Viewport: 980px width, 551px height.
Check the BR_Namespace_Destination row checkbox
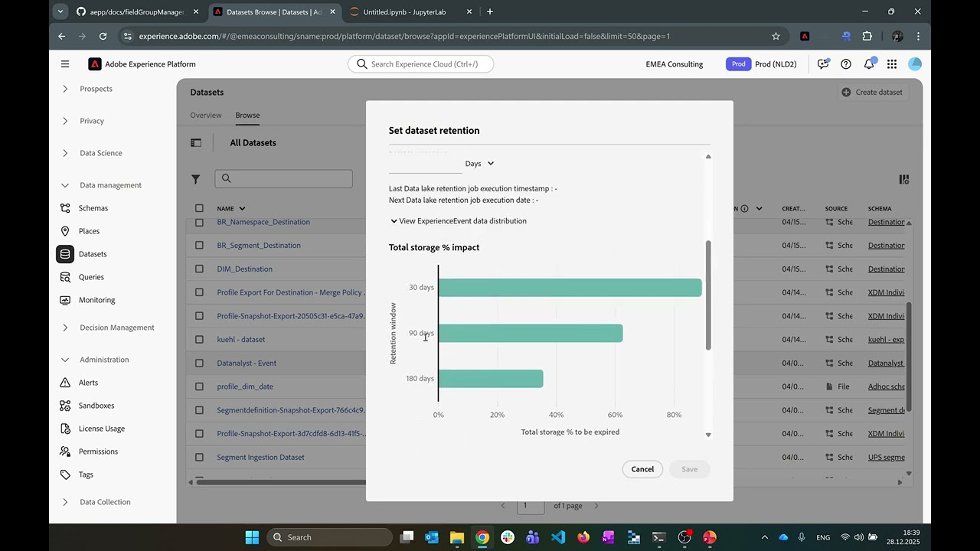tap(199, 222)
